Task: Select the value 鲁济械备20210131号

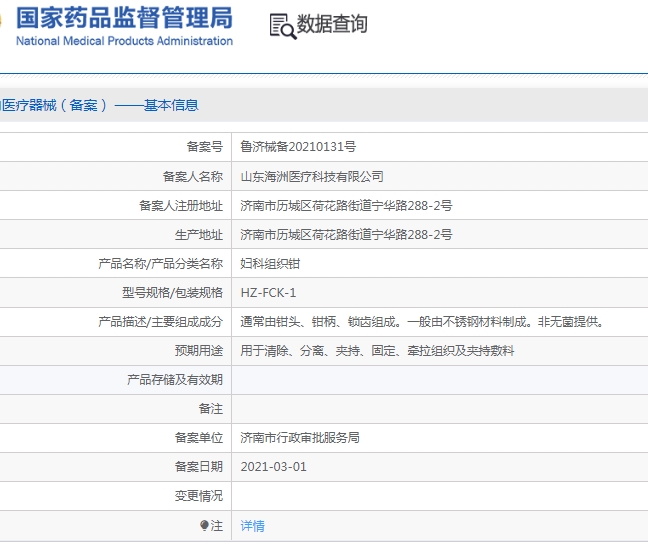Action: coord(298,146)
